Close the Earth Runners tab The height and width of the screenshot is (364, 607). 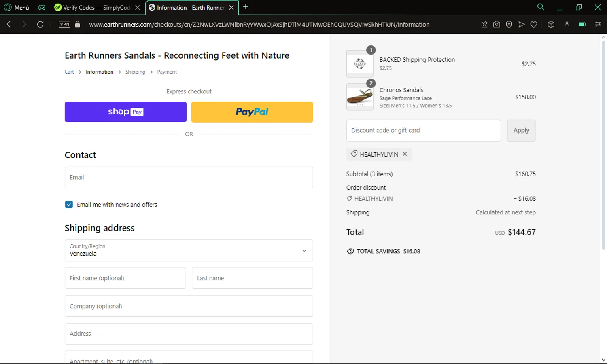[x=231, y=7]
